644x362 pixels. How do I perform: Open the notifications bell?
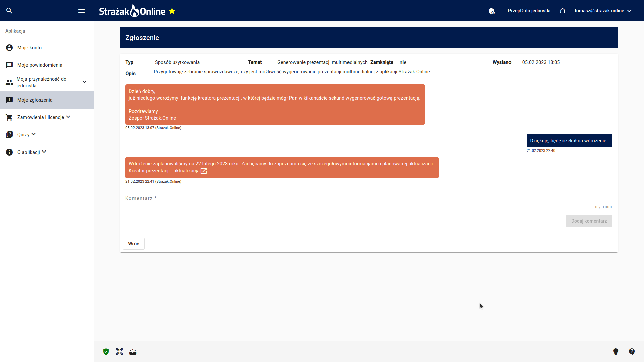click(x=562, y=11)
